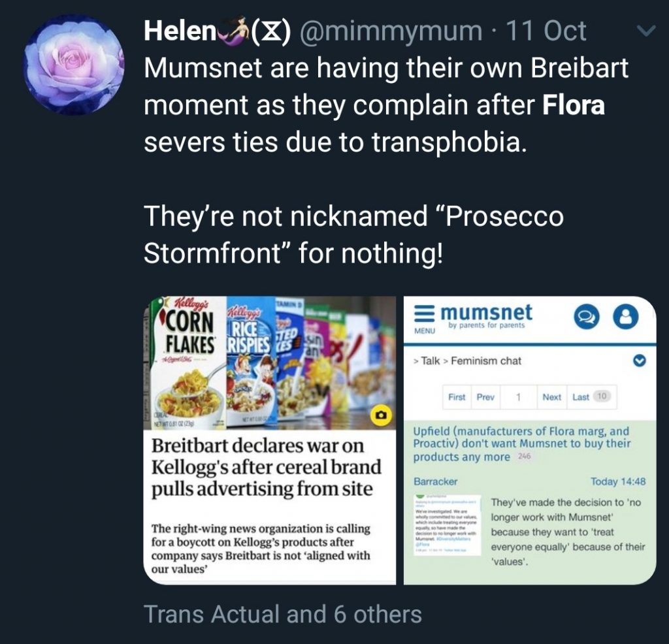The image size is (669, 644).
Task: View Trans Actual and 6 others
Action: tap(282, 614)
